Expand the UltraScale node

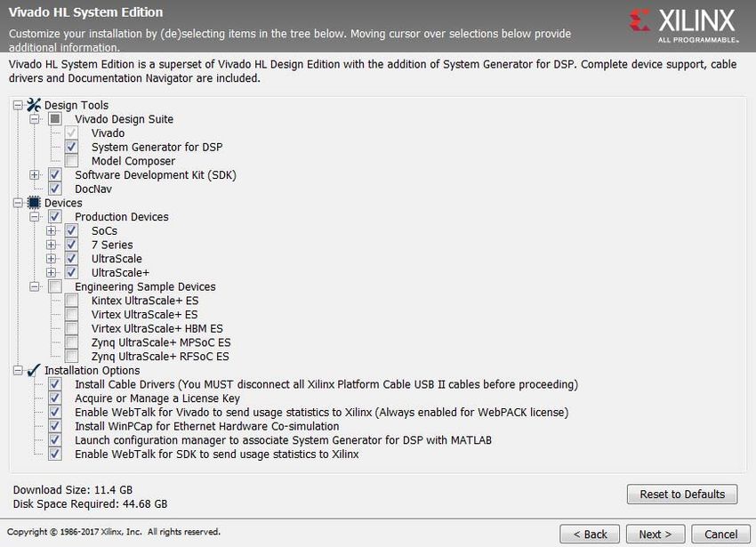click(51, 259)
